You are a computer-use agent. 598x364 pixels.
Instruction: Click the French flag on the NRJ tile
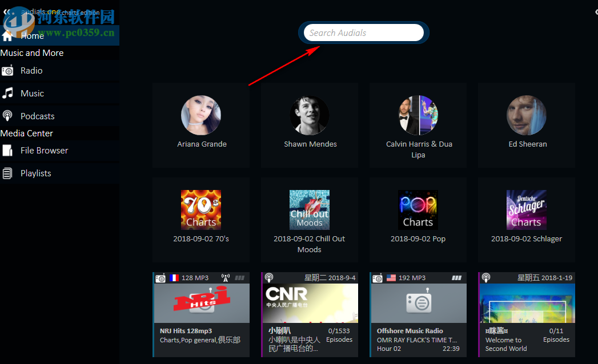[174, 278]
